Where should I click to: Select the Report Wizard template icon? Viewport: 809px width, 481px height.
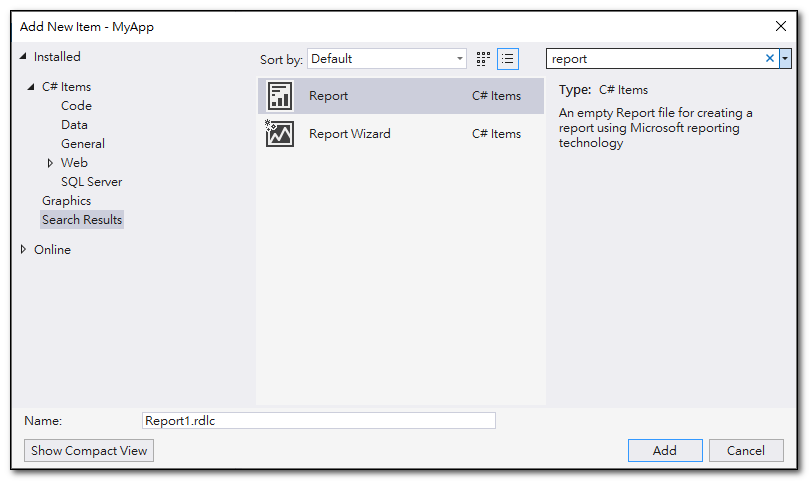280,134
